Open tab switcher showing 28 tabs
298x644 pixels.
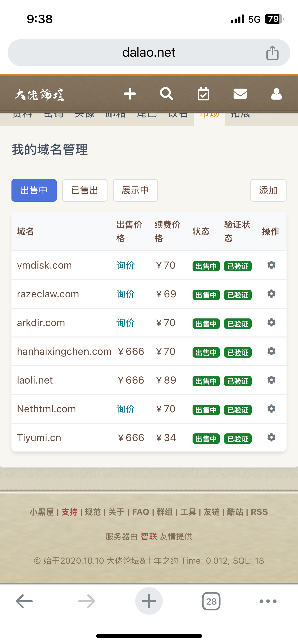tap(211, 601)
